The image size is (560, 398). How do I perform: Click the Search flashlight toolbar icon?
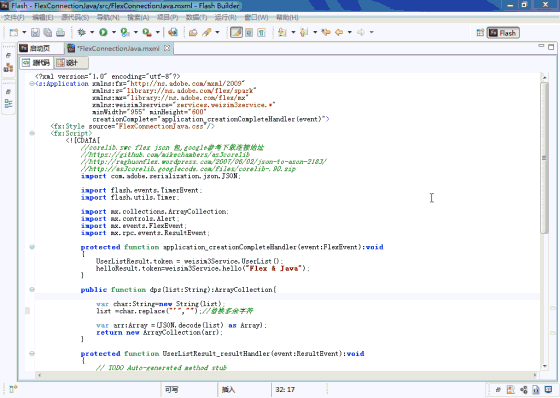(207, 33)
